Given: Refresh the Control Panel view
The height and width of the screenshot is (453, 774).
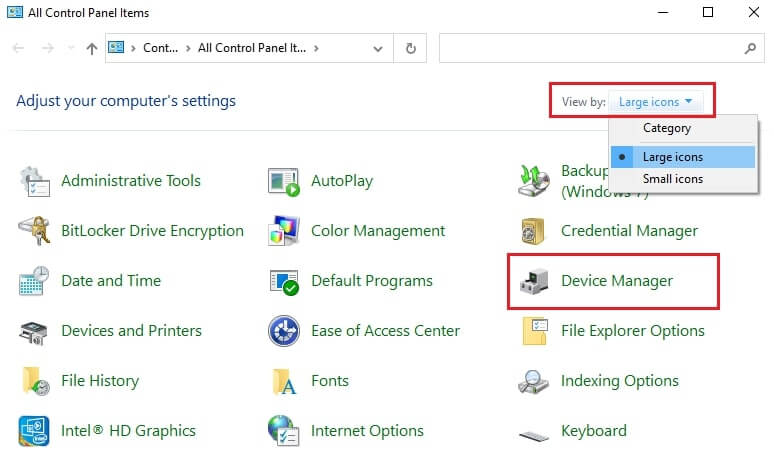Looking at the screenshot, I should click(x=411, y=48).
